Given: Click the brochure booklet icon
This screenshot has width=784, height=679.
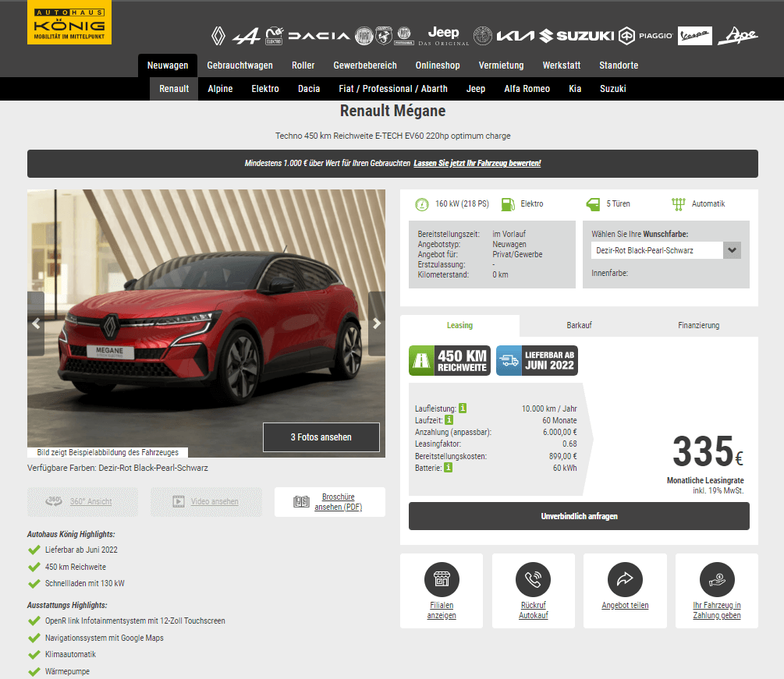Looking at the screenshot, I should (x=301, y=501).
